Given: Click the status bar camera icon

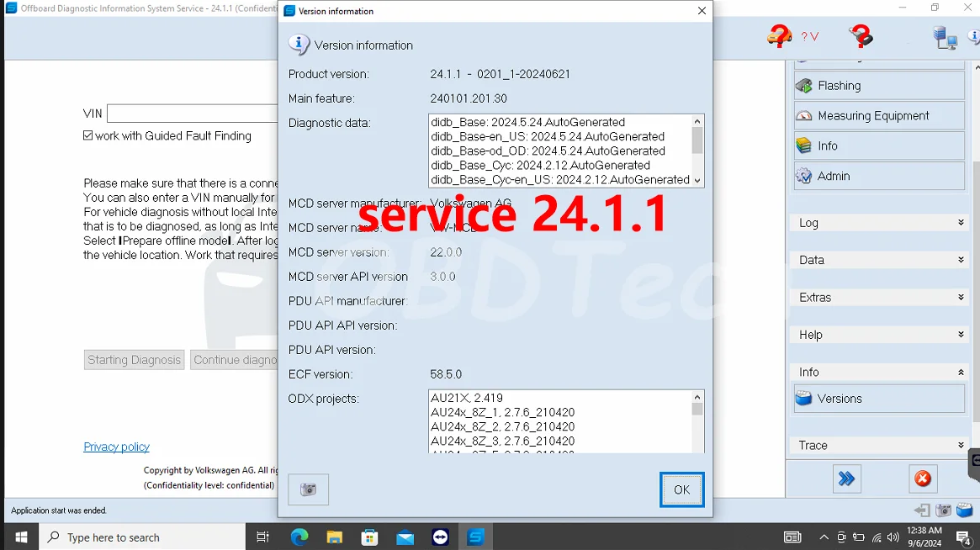Looking at the screenshot, I should [943, 510].
